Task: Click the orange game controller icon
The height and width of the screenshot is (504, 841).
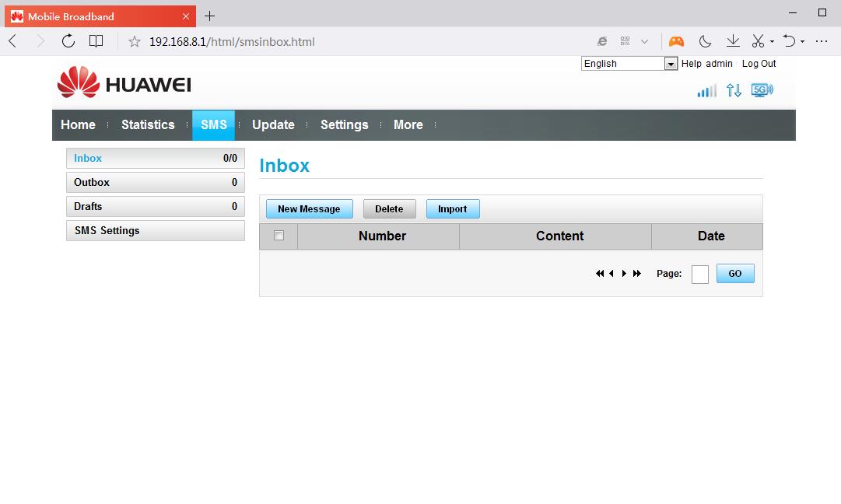Action: [676, 41]
